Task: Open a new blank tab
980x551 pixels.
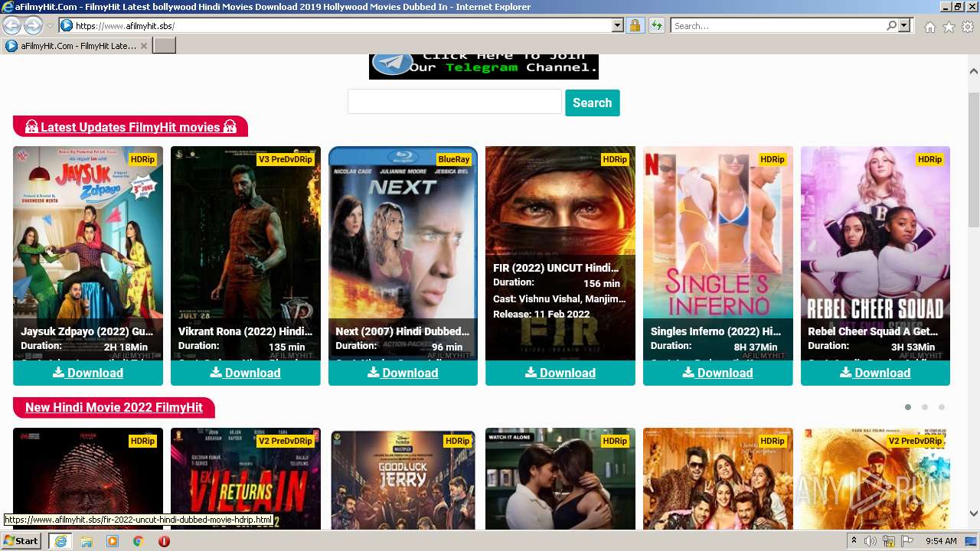Action: [165, 46]
